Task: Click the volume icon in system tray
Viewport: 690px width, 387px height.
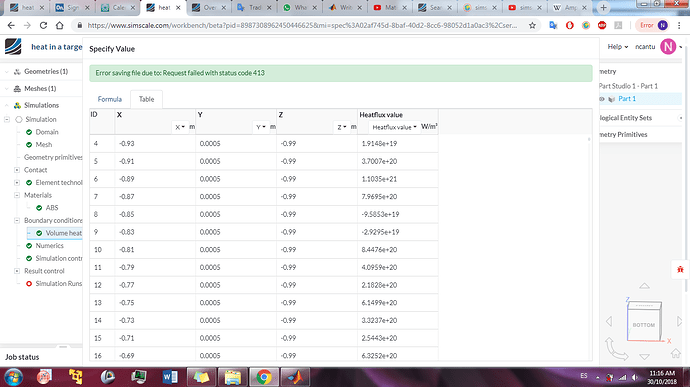Action: (635, 377)
